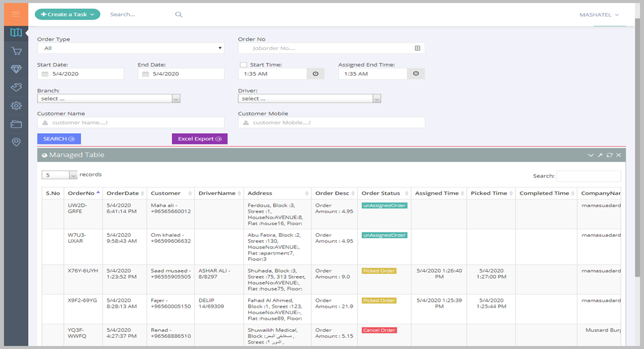Sort the table by Assigned Time
Screen dimensions: 644x349
(x=439, y=193)
